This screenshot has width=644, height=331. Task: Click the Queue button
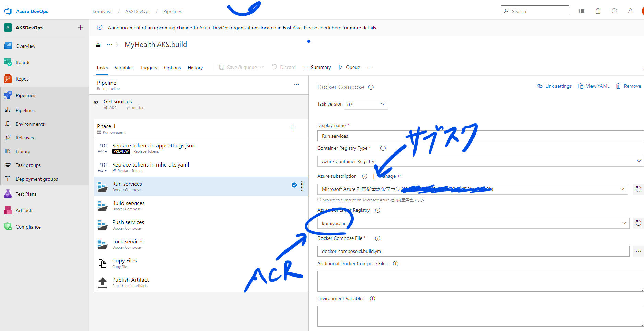click(349, 67)
